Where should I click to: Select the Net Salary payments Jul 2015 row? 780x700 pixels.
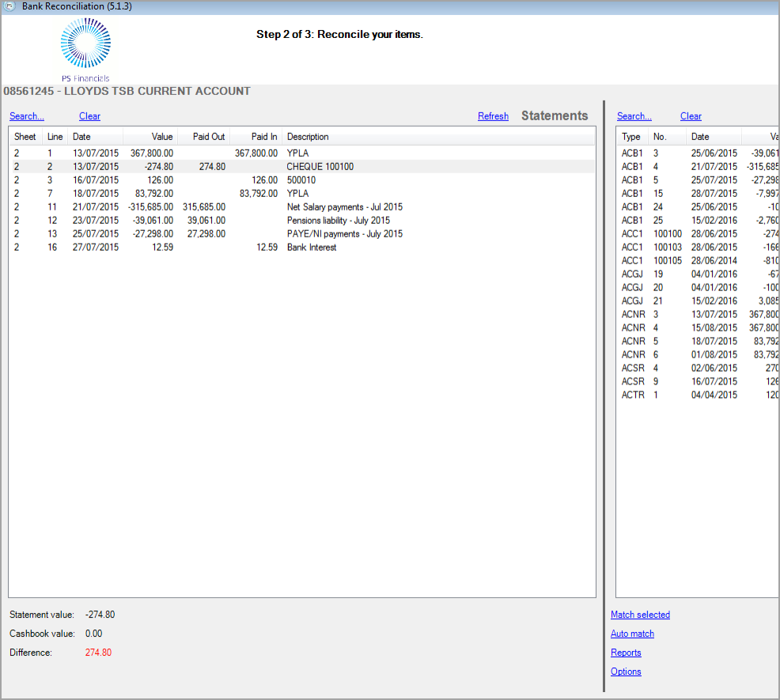coord(344,207)
